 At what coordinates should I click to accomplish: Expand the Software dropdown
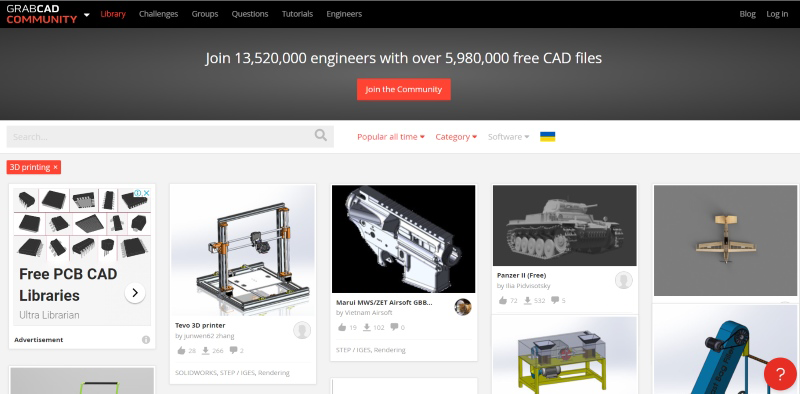click(x=509, y=137)
